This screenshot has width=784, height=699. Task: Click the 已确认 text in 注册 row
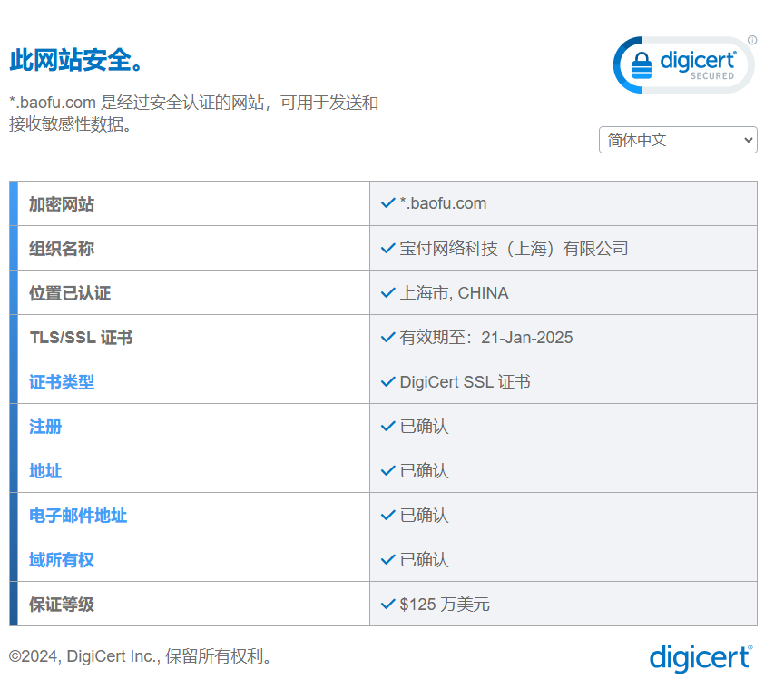424,427
